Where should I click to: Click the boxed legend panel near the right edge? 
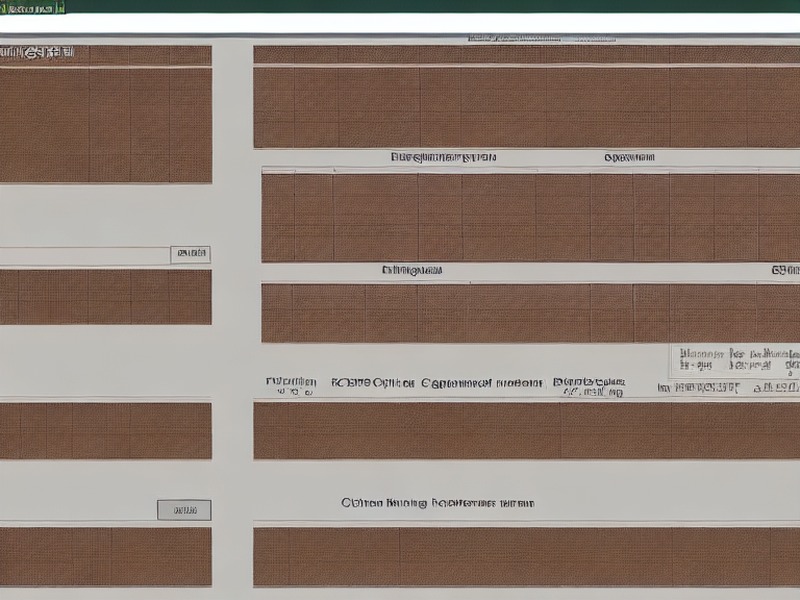(735, 361)
